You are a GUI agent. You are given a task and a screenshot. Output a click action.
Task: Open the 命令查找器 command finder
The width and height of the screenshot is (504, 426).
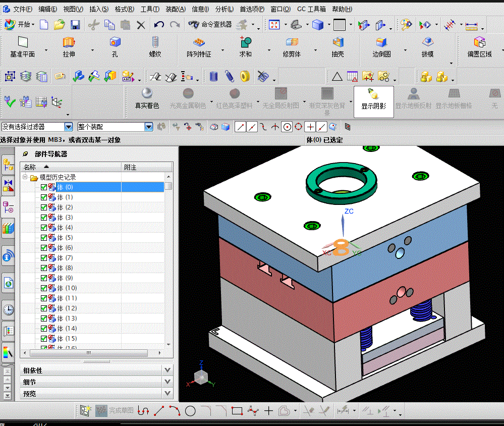coord(210,24)
